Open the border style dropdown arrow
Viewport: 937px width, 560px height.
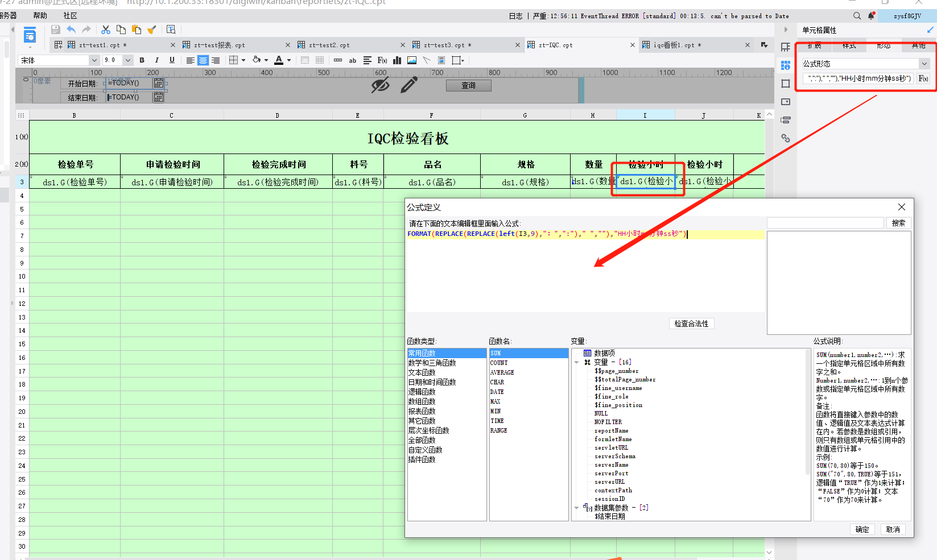[243, 60]
